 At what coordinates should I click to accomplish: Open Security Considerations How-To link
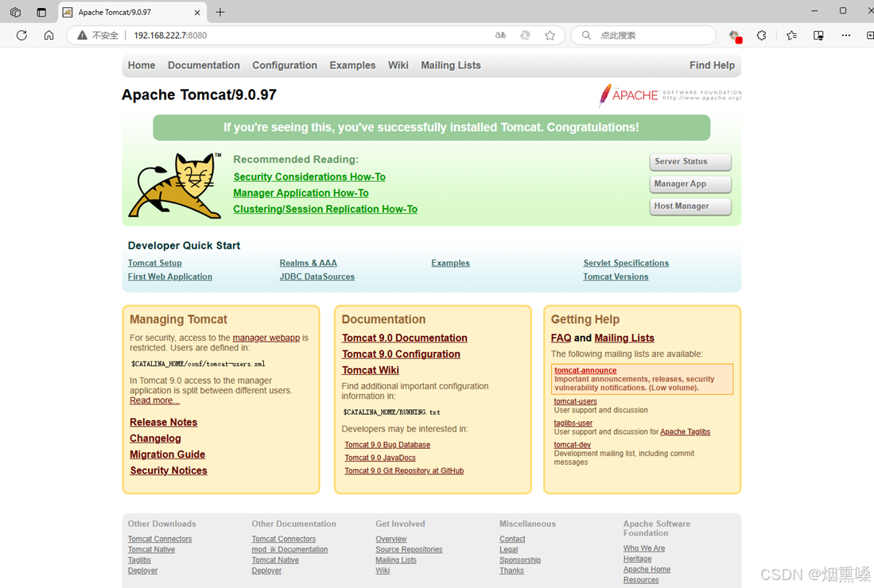(x=309, y=176)
